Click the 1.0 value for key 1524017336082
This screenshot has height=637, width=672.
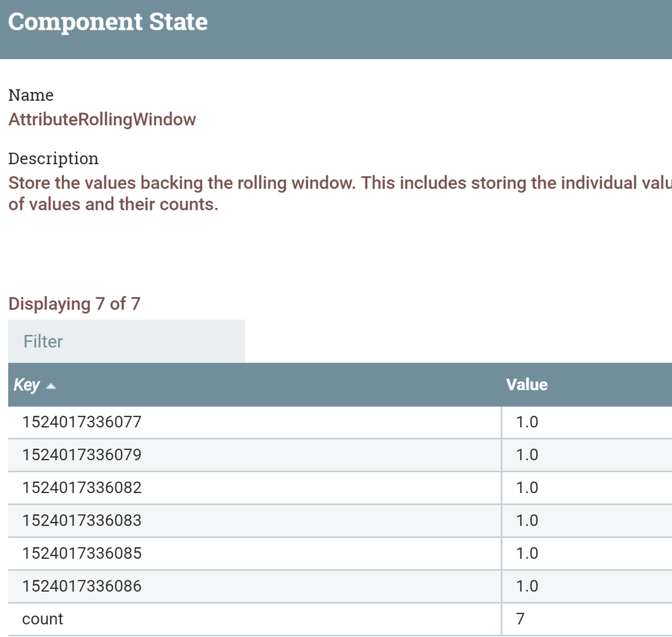[527, 488]
